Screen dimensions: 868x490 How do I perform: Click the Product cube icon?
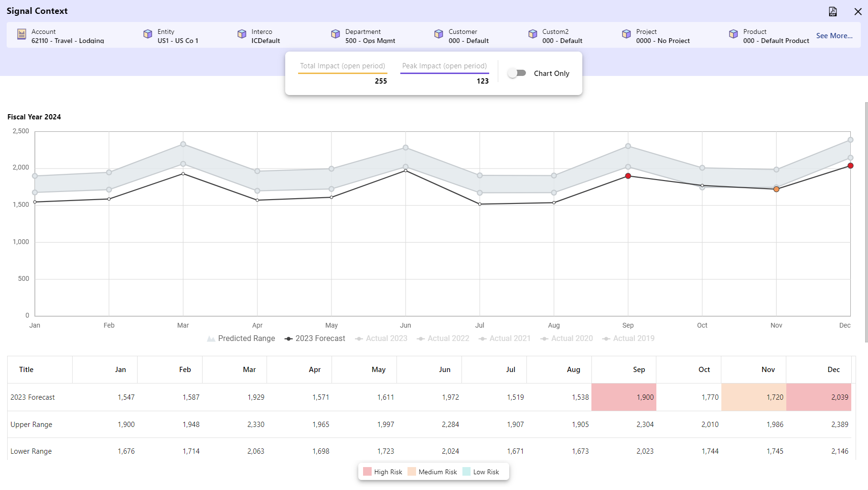click(x=733, y=34)
